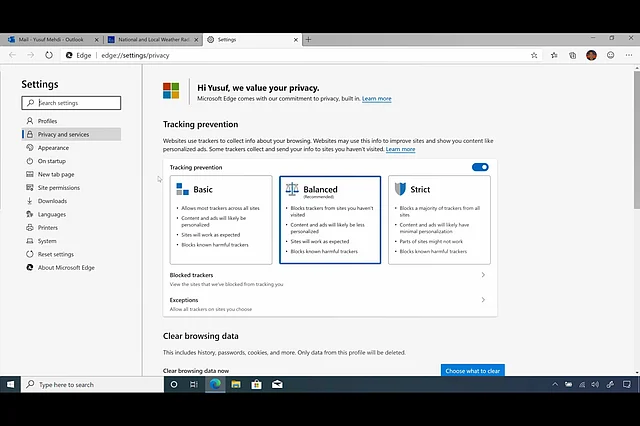Click the feedback smiley icon
Screen dimensions: 640x426
coord(611,55)
